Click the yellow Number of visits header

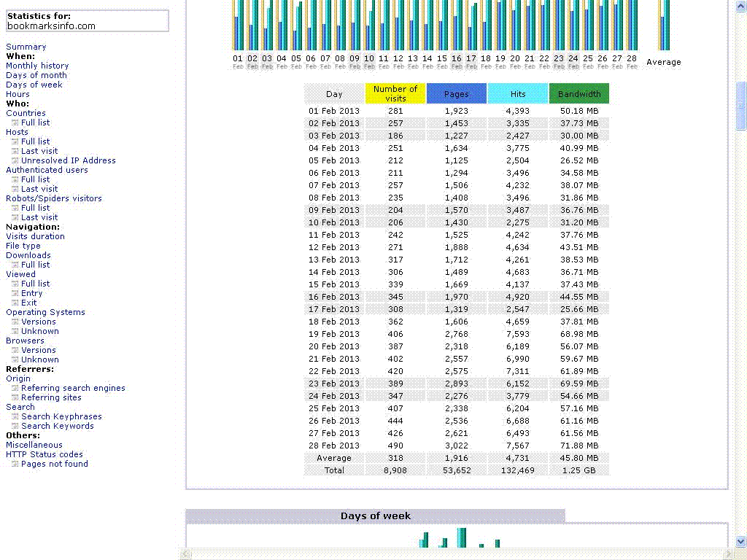pos(395,93)
